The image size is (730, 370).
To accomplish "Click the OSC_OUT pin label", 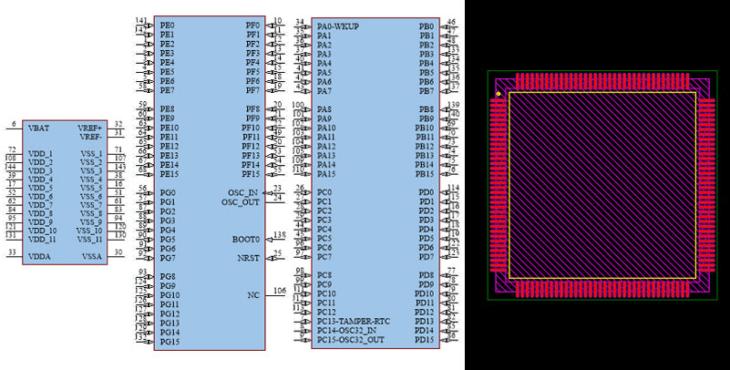I will coord(240,202).
